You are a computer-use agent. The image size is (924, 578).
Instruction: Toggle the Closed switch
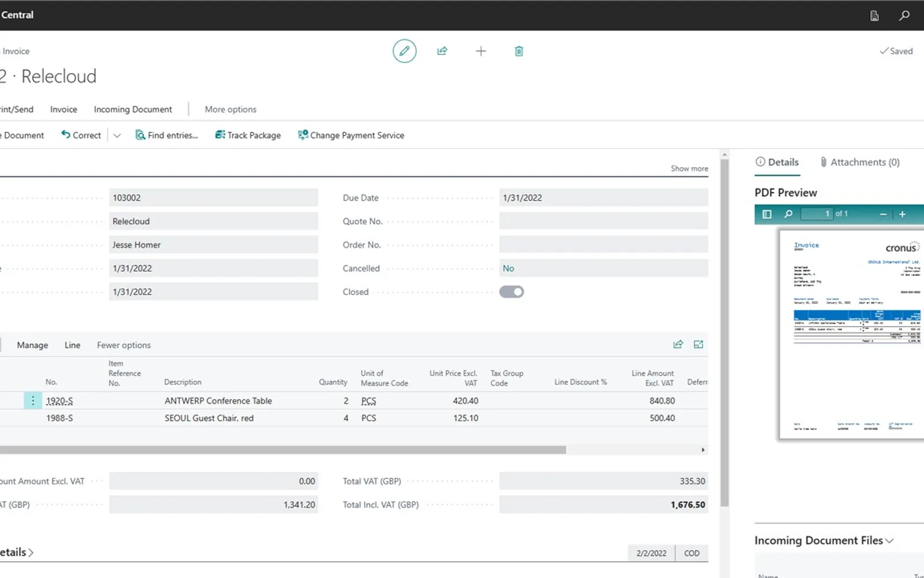click(512, 292)
